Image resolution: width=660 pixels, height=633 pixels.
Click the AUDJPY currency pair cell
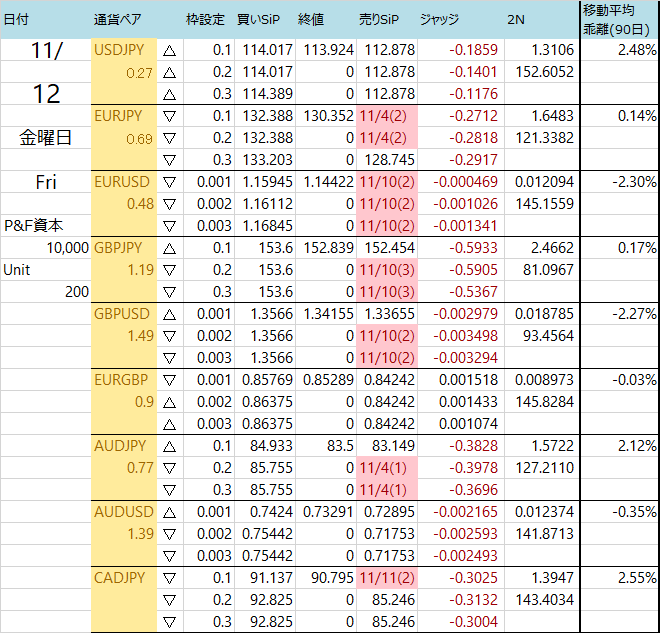[120, 446]
